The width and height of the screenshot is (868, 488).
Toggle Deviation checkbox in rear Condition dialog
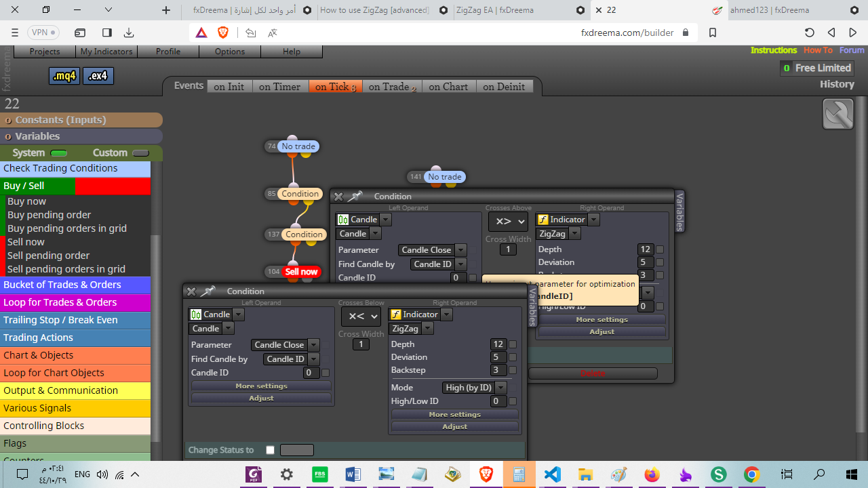click(660, 262)
